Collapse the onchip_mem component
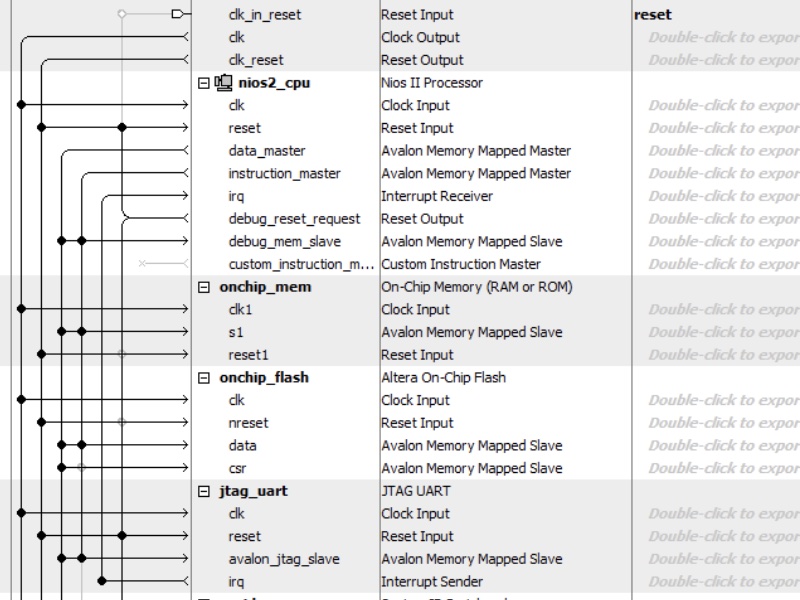The width and height of the screenshot is (800, 600). click(x=204, y=287)
